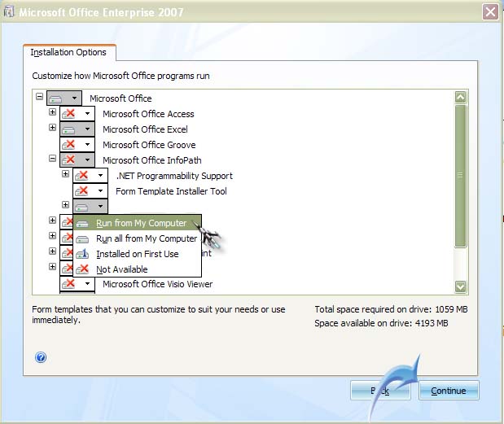This screenshot has height=424, width=504.
Task: Select the Microsoft Office Groove label
Action: [149, 145]
